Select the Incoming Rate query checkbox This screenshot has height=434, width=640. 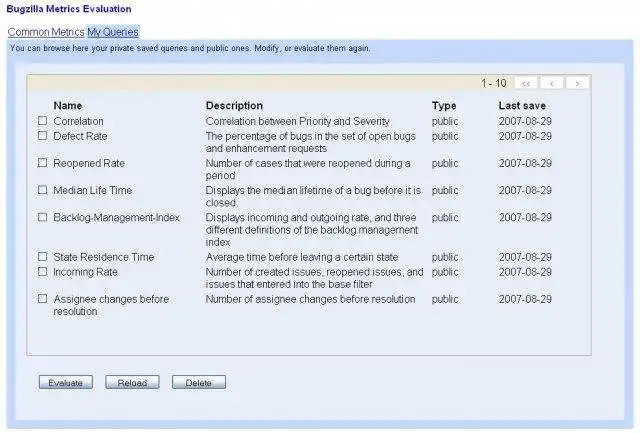(x=43, y=271)
